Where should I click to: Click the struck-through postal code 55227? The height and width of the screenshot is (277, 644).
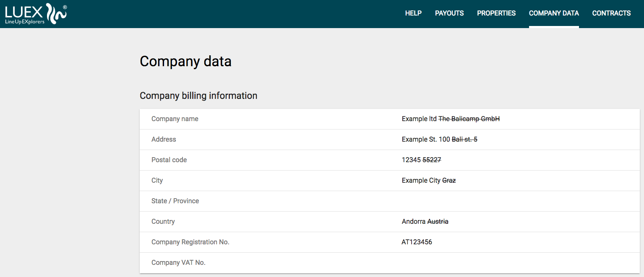(x=432, y=160)
